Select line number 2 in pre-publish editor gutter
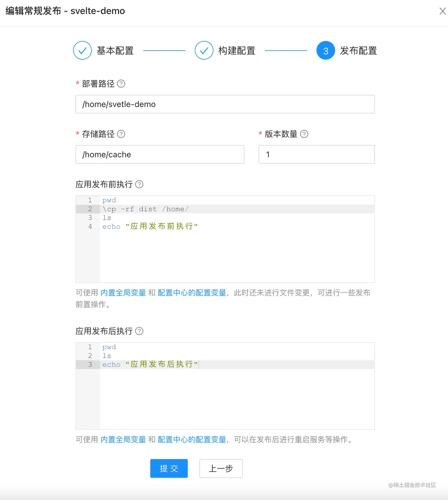 90,209
